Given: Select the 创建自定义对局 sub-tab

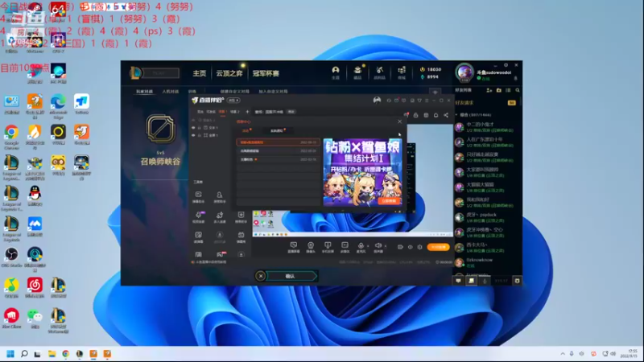Looking at the screenshot, I should pos(234,92).
